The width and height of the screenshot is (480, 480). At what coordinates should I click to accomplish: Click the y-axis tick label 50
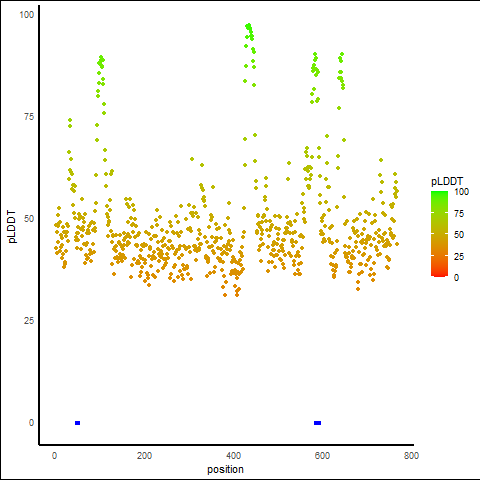[x=29, y=219]
